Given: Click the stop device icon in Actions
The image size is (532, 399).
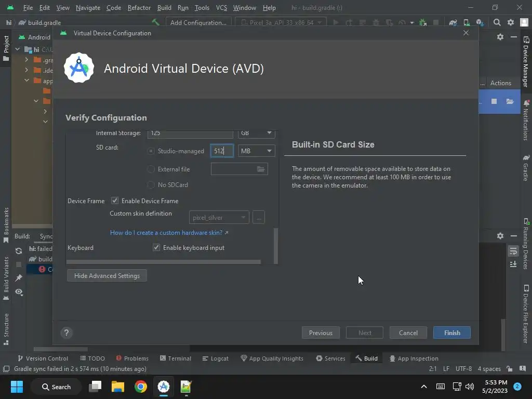Looking at the screenshot, I should 494,101.
